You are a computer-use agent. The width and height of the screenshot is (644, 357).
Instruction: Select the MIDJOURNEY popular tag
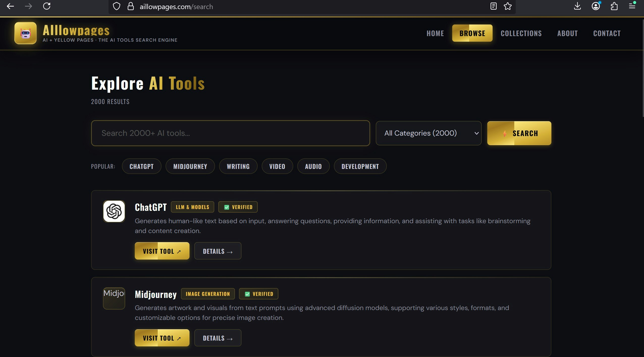[x=190, y=166]
